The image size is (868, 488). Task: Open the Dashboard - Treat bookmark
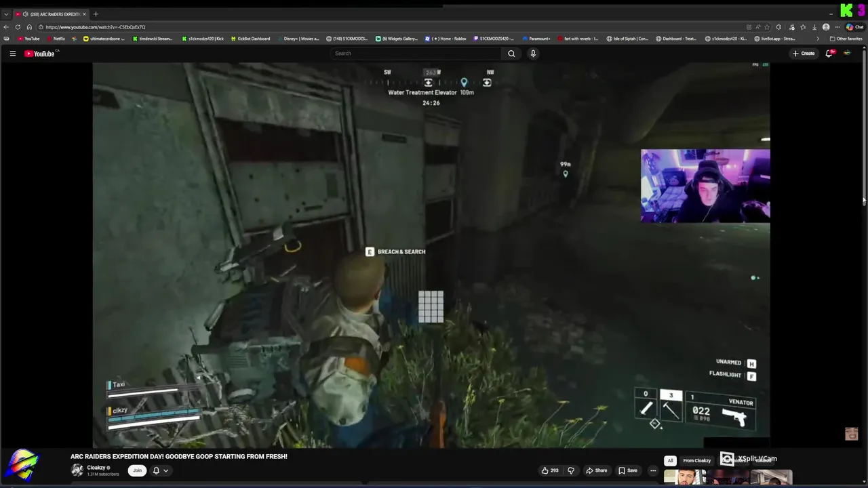(x=676, y=39)
